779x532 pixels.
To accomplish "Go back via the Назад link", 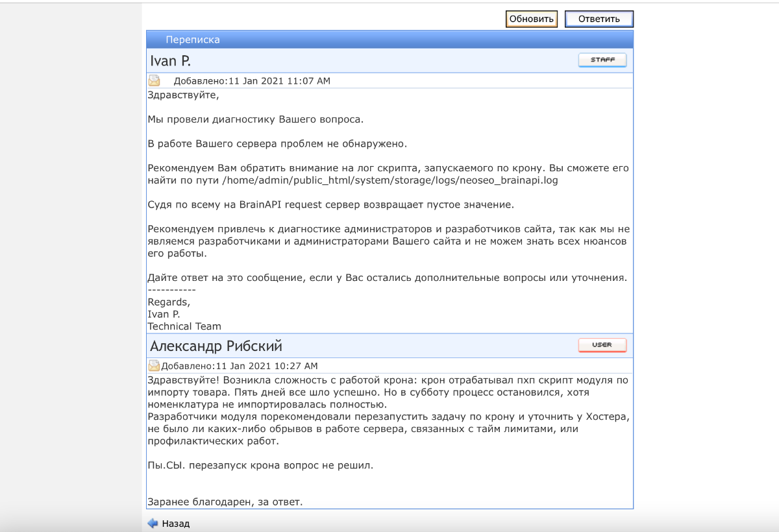I will (x=176, y=524).
